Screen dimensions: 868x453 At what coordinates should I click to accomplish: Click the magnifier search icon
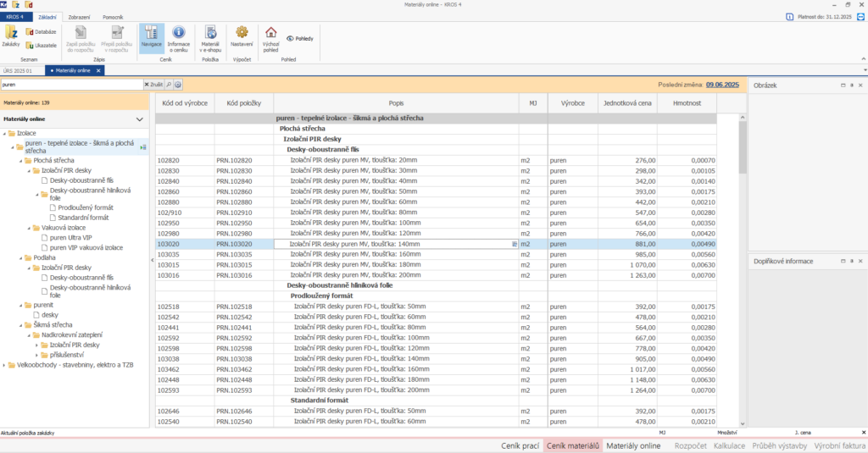170,85
